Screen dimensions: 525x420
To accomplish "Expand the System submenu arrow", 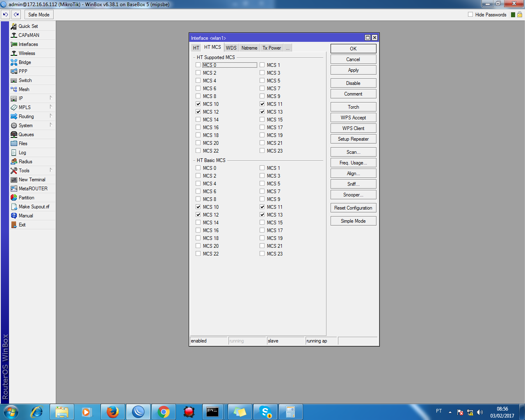I will [x=51, y=125].
